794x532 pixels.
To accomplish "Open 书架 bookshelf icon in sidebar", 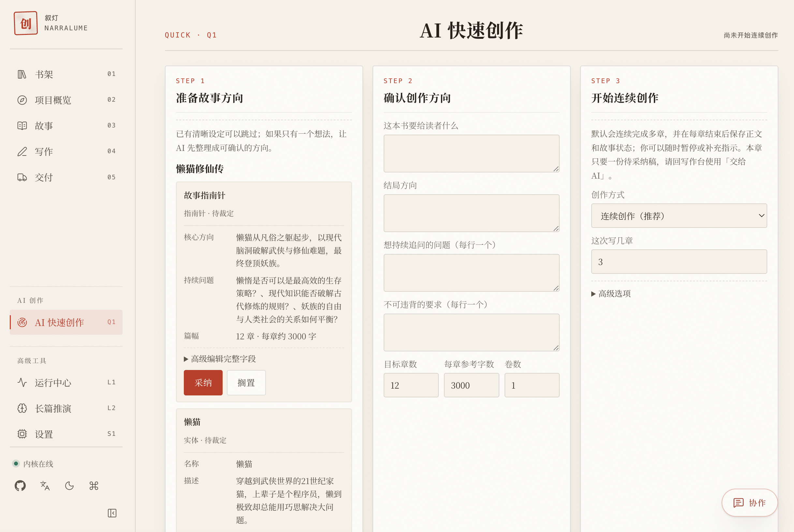I will 22,74.
